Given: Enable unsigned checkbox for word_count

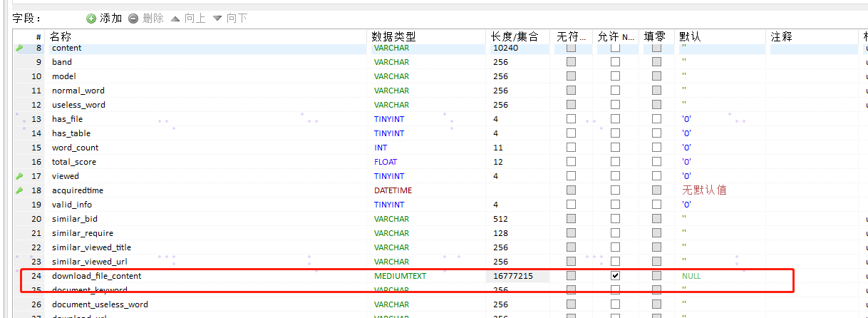Looking at the screenshot, I should 571,148.
